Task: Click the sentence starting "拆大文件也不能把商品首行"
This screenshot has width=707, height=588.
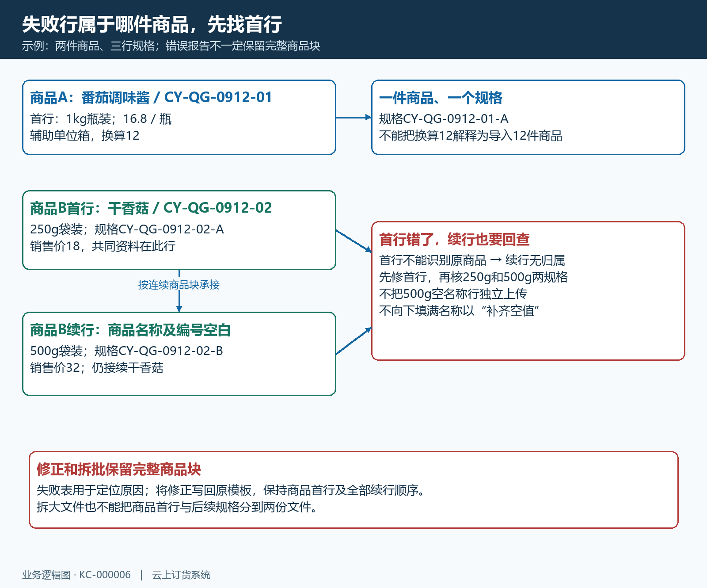Action: click(178, 507)
